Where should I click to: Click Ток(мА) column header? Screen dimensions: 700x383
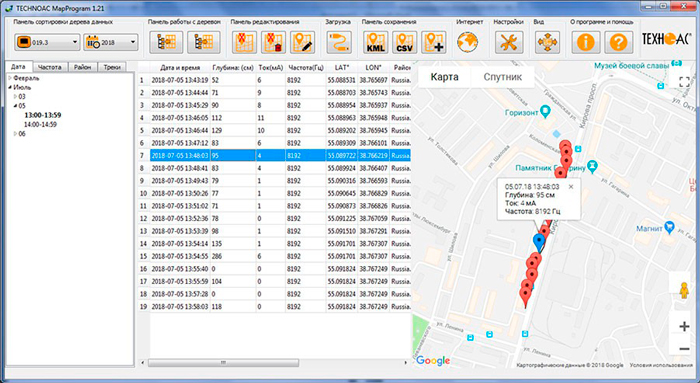(x=271, y=68)
